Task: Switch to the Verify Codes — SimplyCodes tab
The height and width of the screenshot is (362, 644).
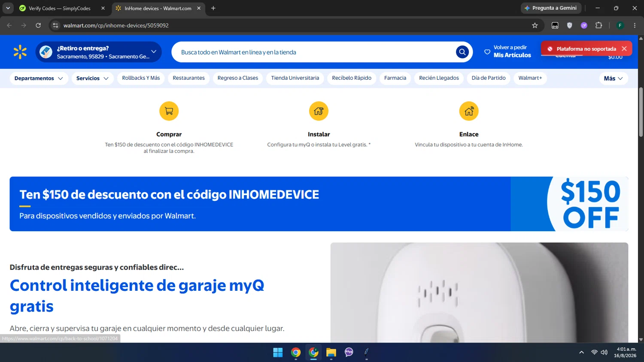Action: (60, 8)
